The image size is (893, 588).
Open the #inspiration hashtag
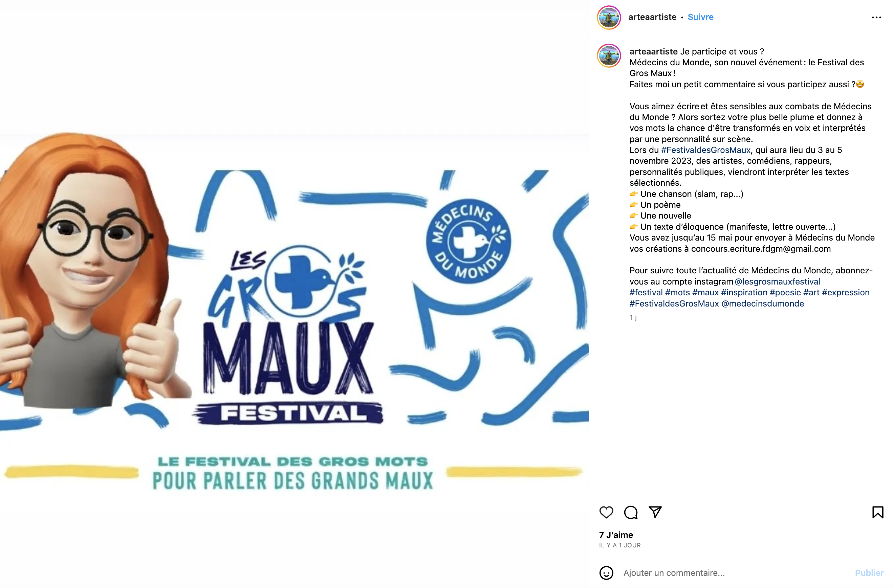[744, 293]
